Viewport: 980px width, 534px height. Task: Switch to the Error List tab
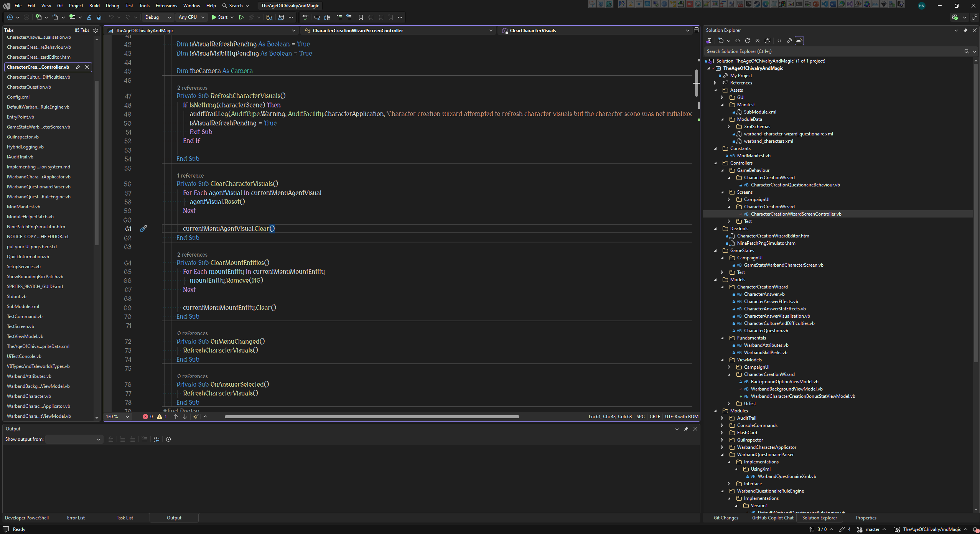(x=76, y=518)
